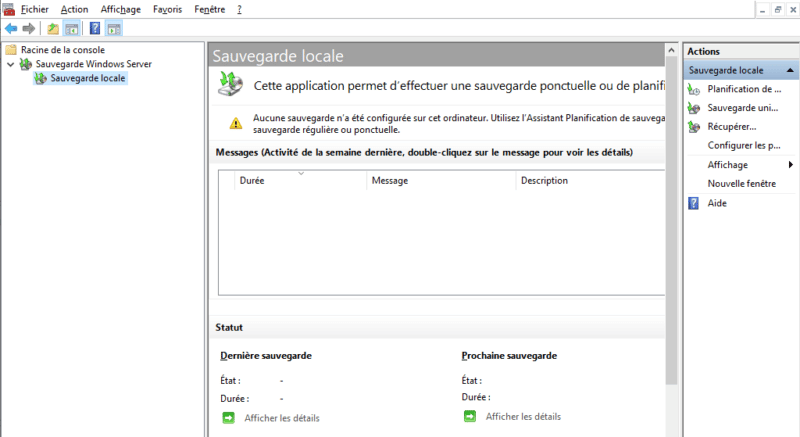Select Aide in Actions pane
Image resolution: width=800 pixels, height=437 pixels.
[x=717, y=203]
